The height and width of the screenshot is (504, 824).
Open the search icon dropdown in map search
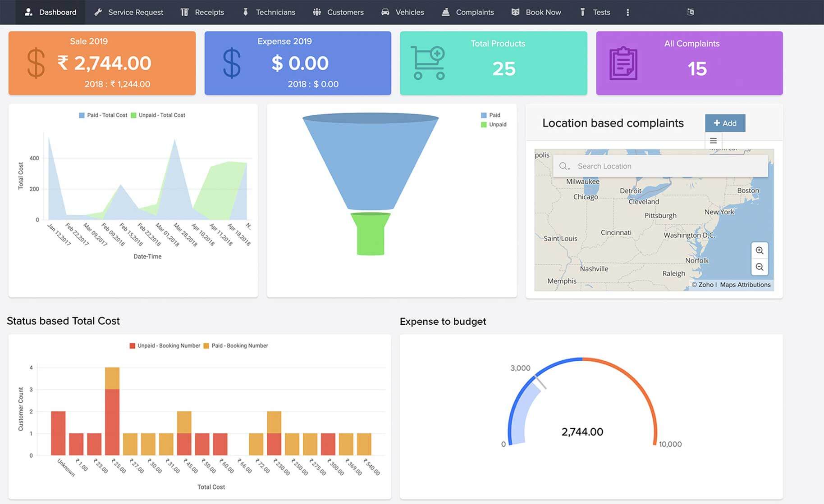click(x=564, y=166)
